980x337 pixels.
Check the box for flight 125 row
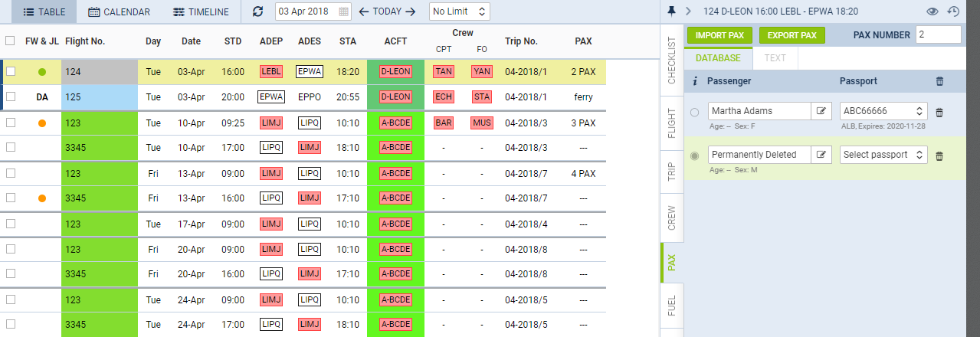(x=11, y=97)
